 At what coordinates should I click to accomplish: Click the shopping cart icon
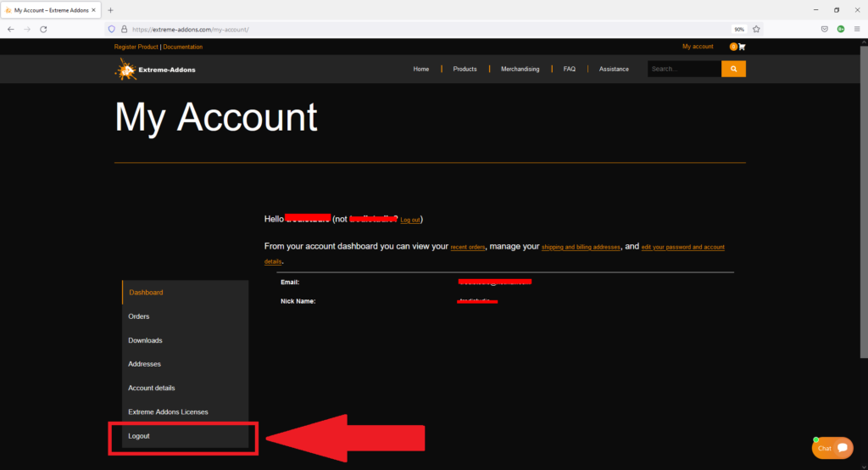click(x=742, y=47)
